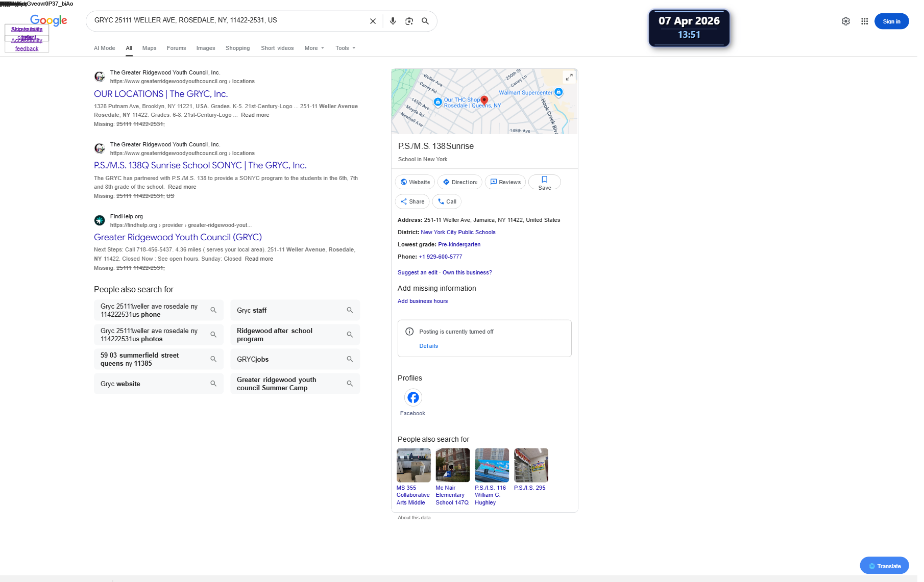Go to Google homepage logo
The width and height of the screenshot is (924, 582).
tap(48, 20)
